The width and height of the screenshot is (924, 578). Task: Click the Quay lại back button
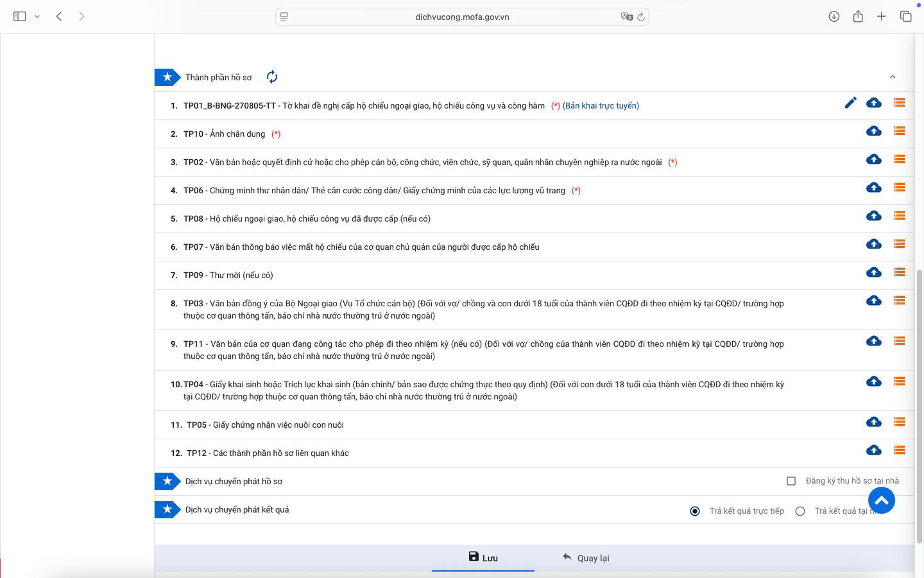click(586, 557)
